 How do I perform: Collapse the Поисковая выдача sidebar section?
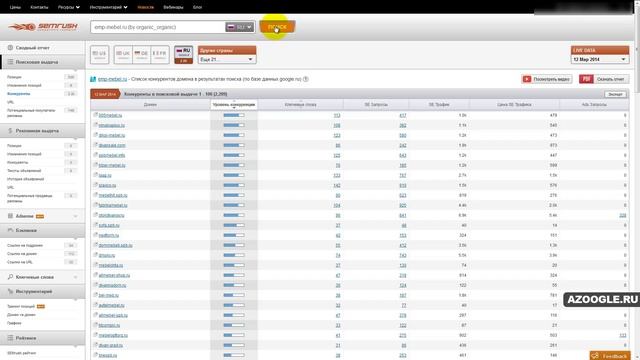coord(42,62)
